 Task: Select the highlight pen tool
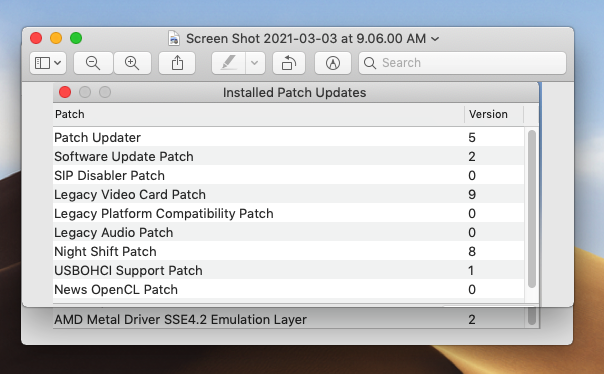[x=228, y=63]
